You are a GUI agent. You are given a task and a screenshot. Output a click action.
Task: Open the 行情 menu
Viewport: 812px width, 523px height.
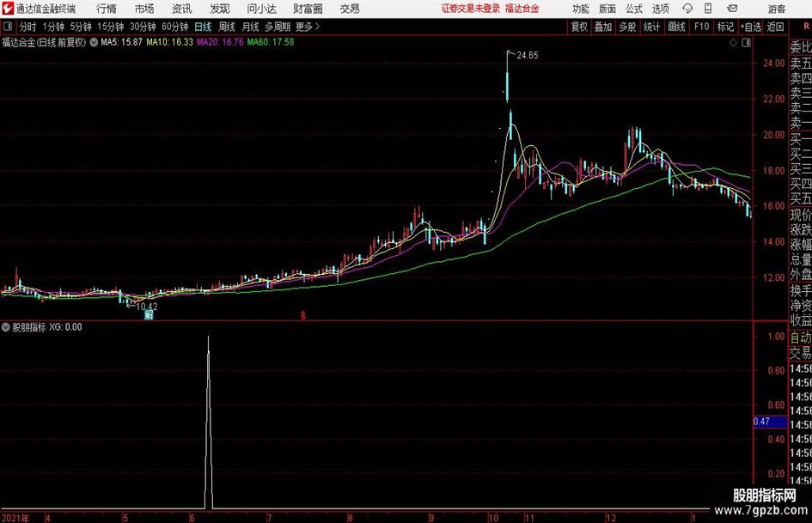(x=107, y=9)
